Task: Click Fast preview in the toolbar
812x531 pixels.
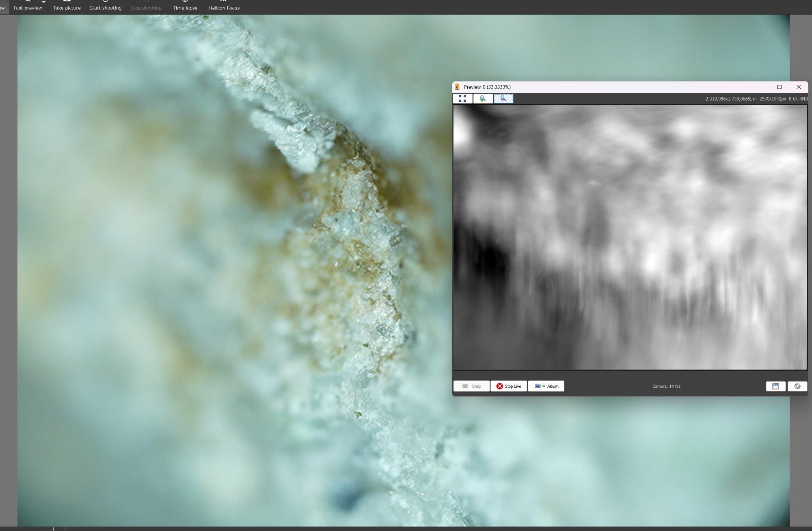Action: (27, 8)
